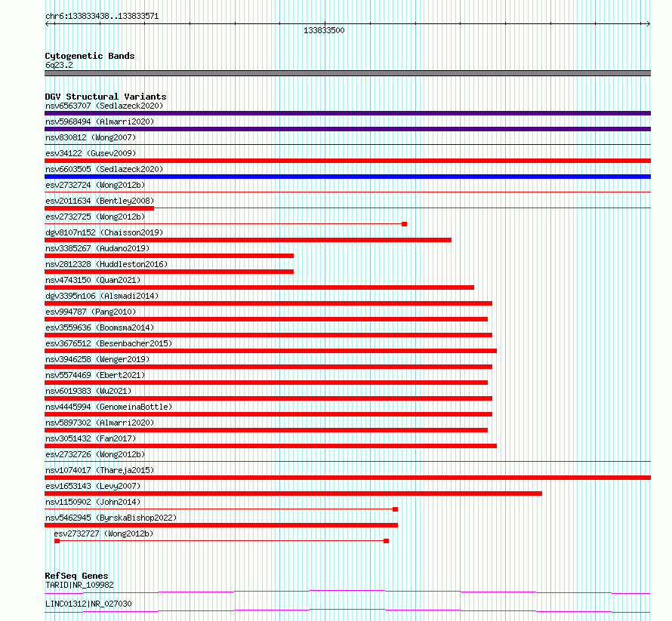
Task: Click the magenta TARID gene track line
Action: 347,592
